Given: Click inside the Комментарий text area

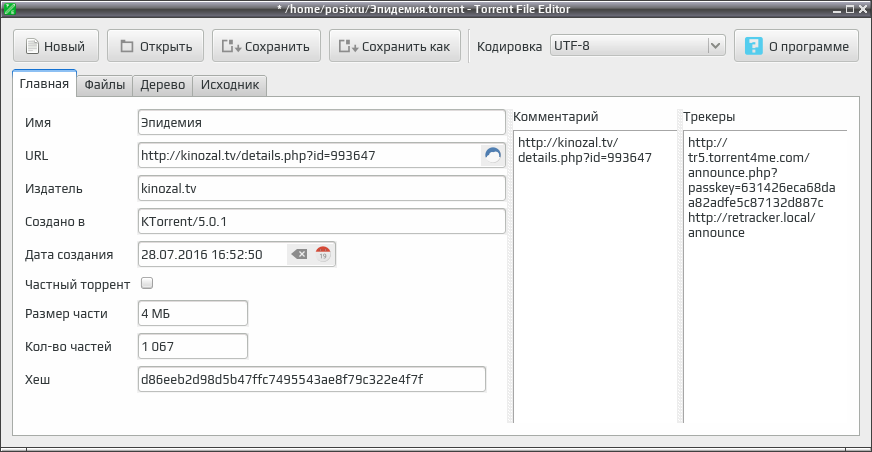Looking at the screenshot, I should coord(593,276).
